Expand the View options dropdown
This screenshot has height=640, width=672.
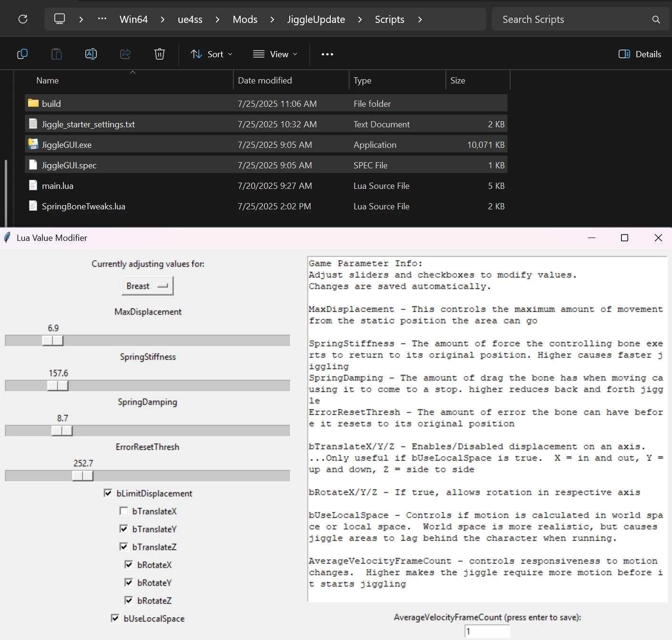click(275, 54)
